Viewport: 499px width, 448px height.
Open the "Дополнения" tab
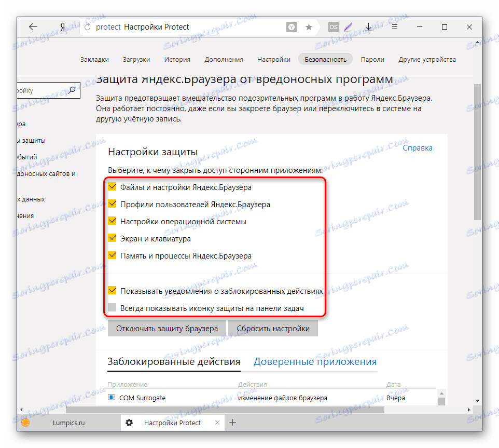click(x=224, y=60)
